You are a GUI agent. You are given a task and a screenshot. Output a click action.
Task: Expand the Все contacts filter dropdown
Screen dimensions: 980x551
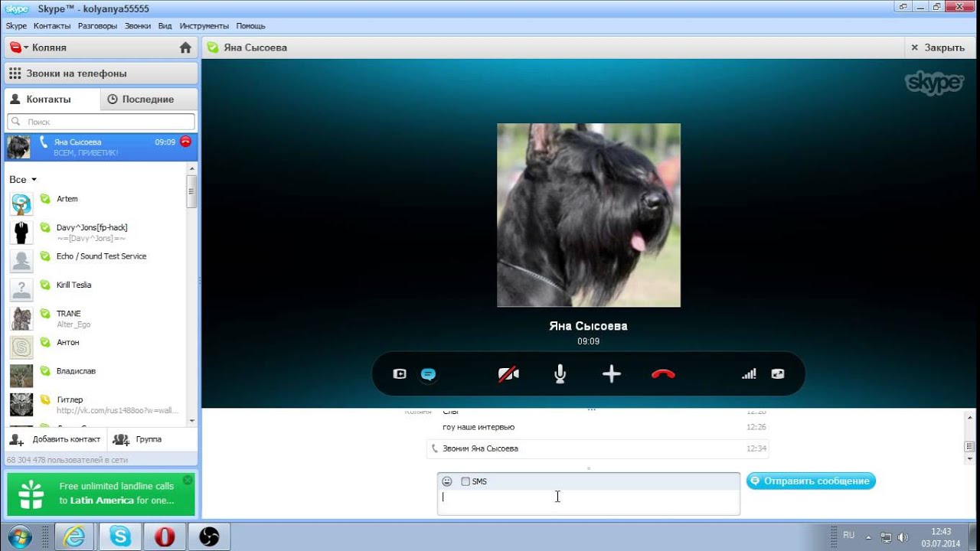pos(23,179)
